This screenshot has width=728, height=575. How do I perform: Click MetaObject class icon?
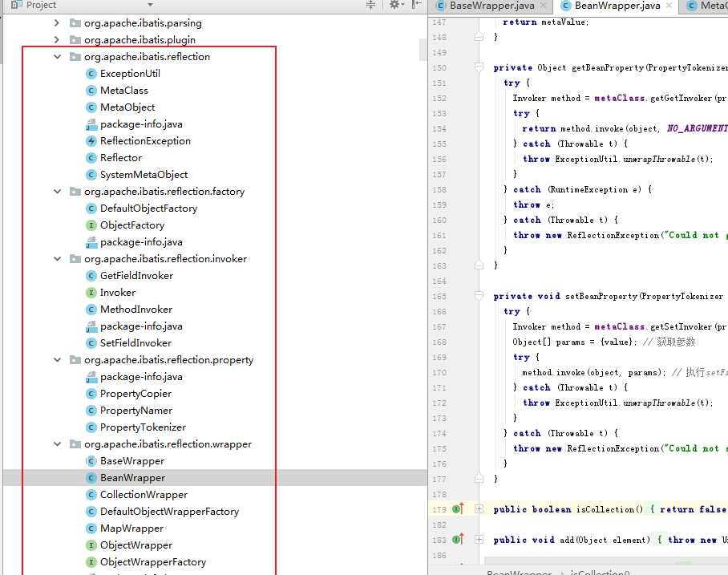[x=91, y=107]
